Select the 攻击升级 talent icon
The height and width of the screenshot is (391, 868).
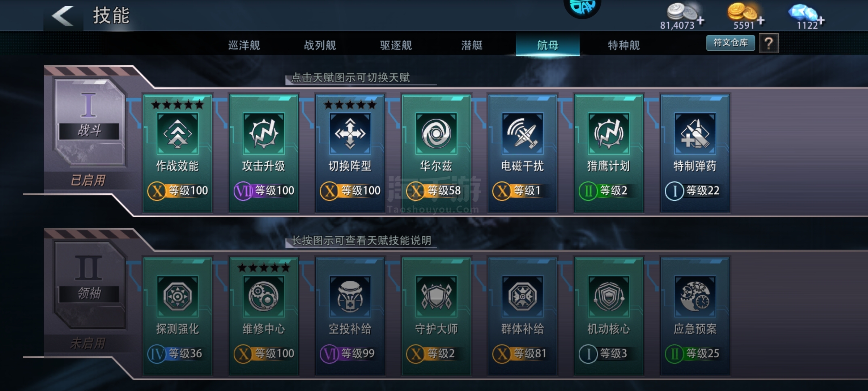pyautogui.click(x=264, y=134)
